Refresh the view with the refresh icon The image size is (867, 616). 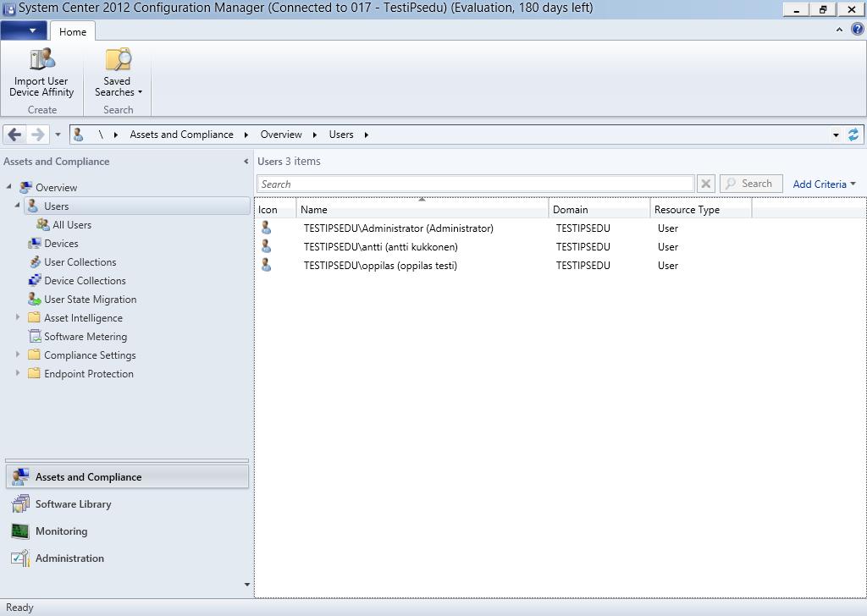[853, 135]
